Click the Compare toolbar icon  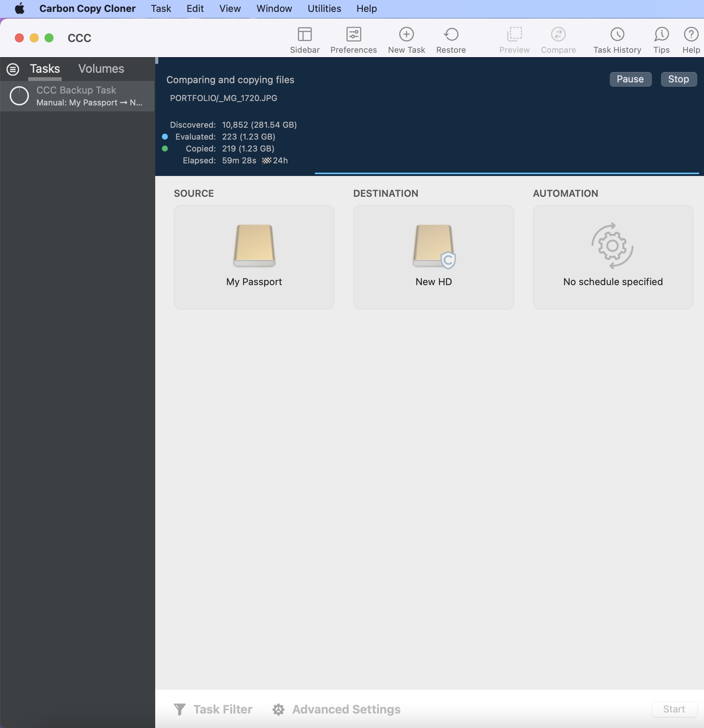[x=558, y=40]
